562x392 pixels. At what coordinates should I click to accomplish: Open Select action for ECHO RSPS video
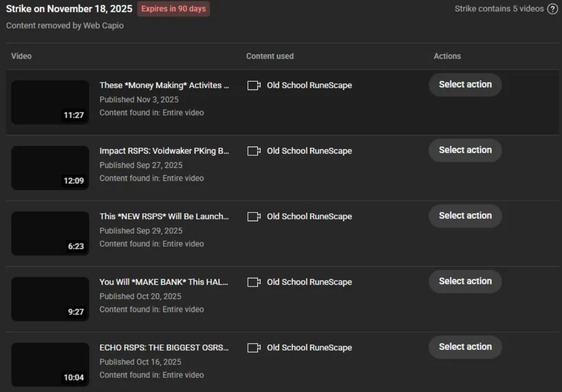coord(465,347)
